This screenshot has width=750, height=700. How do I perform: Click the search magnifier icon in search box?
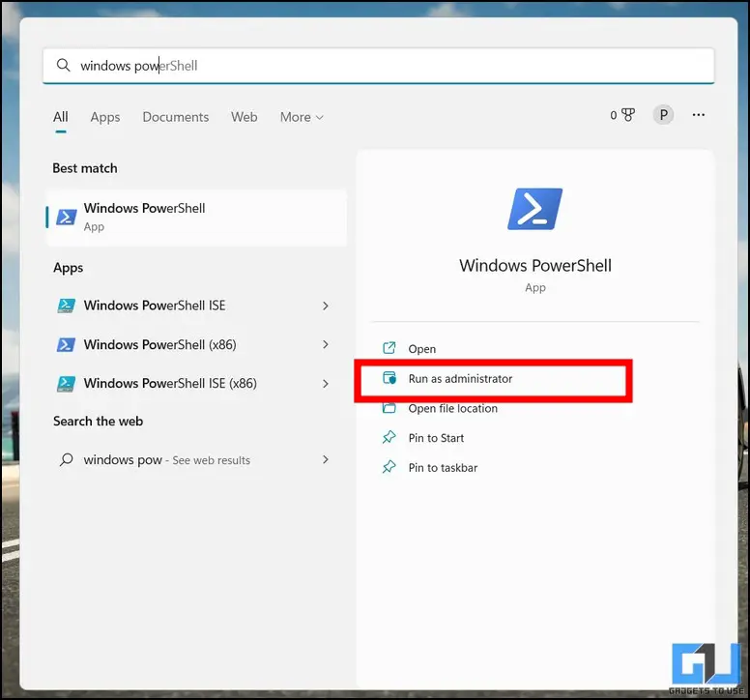pos(63,65)
